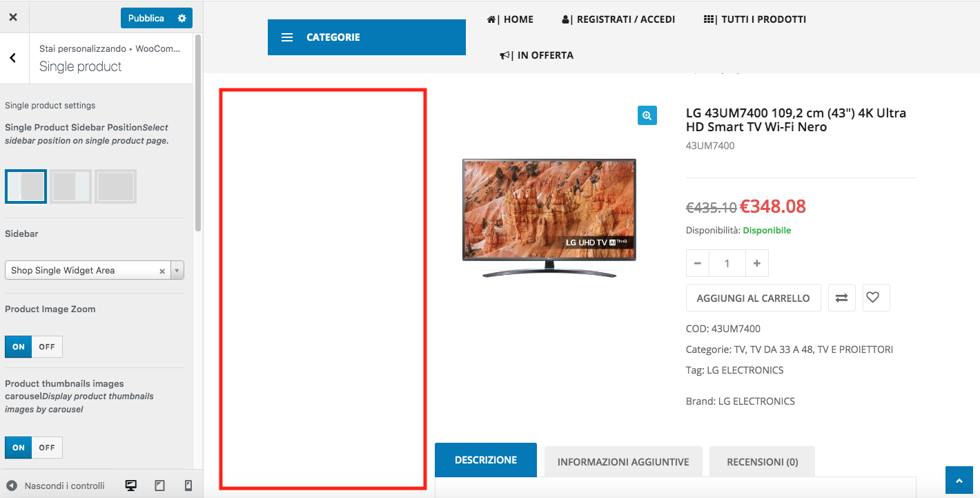Click the Single product heading

[x=80, y=66]
